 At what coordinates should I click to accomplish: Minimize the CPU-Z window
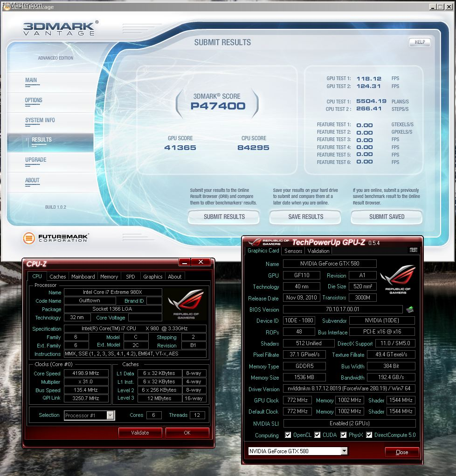pos(185,262)
